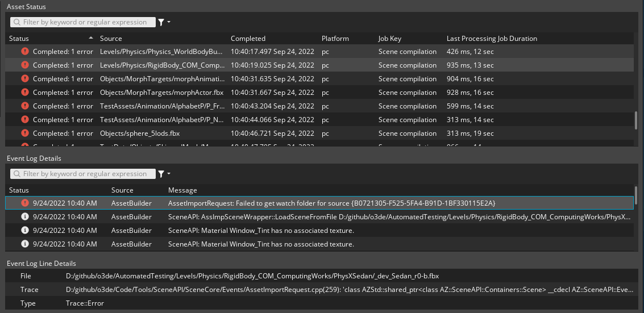Sort by Last Processing Job Duration header

pyautogui.click(x=492, y=39)
